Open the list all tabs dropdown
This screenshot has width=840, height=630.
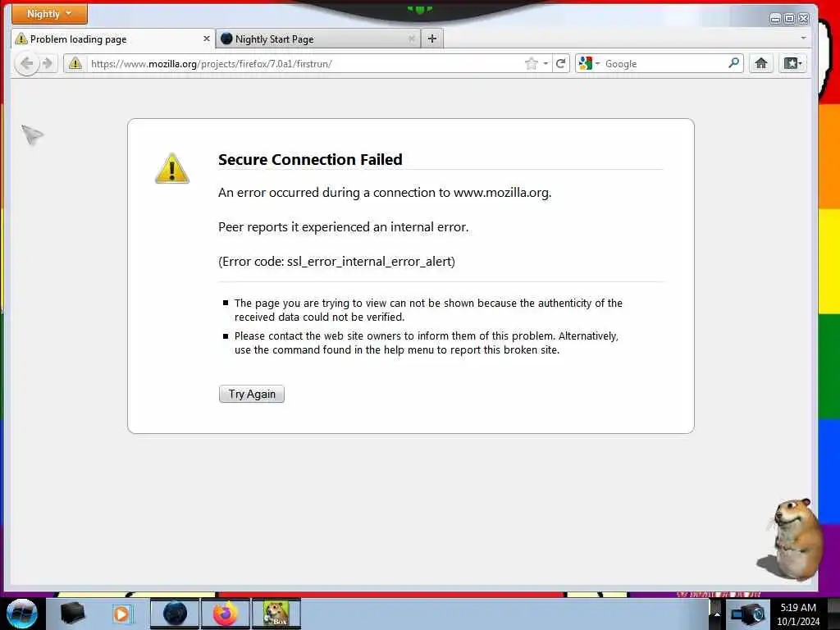(803, 39)
